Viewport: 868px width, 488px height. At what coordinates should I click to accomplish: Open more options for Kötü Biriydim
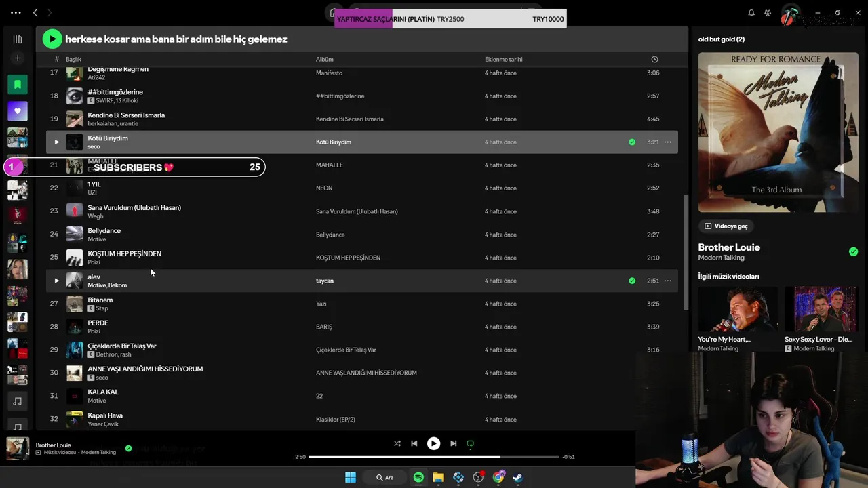(668, 142)
